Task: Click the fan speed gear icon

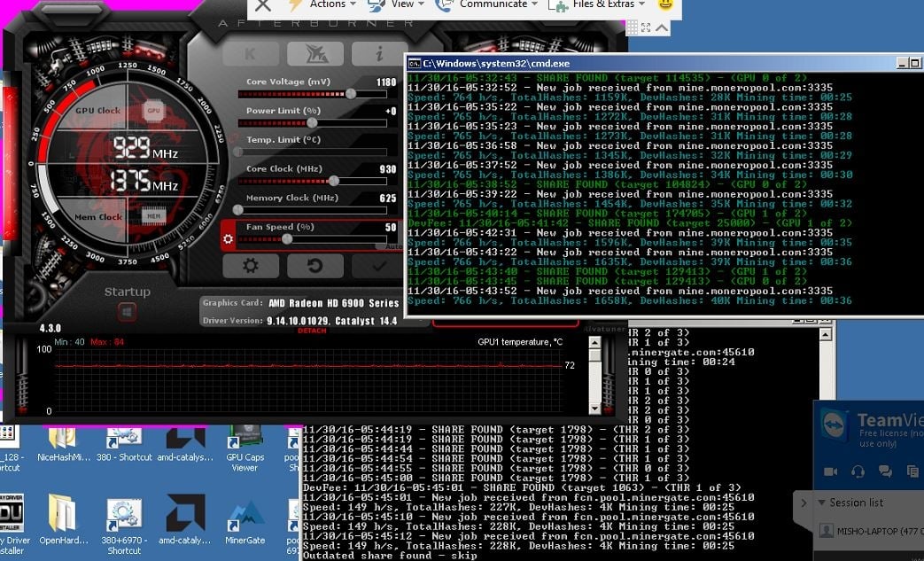Action: (229, 239)
